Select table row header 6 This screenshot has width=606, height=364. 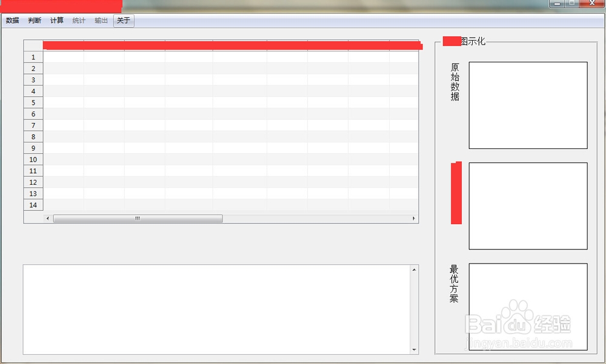pyautogui.click(x=33, y=114)
